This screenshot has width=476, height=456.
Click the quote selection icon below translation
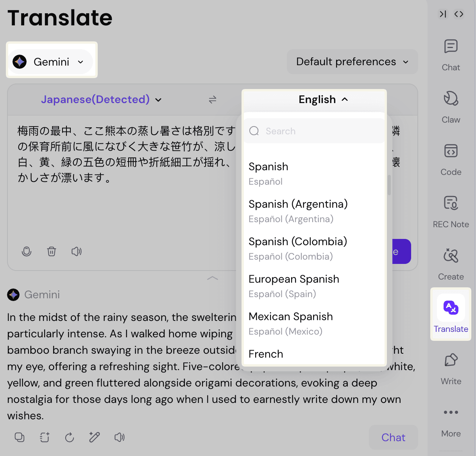[x=45, y=437]
